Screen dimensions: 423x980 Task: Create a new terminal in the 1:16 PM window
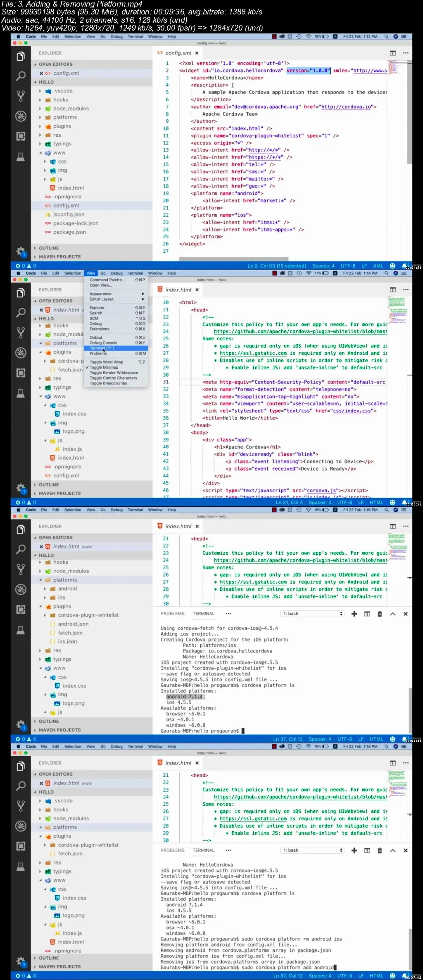354,614
